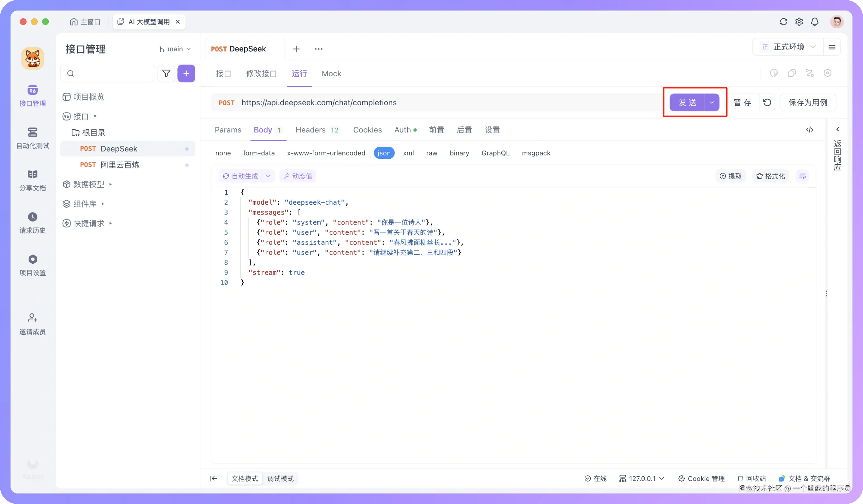Open the Mock tab
863x504 pixels.
(331, 74)
